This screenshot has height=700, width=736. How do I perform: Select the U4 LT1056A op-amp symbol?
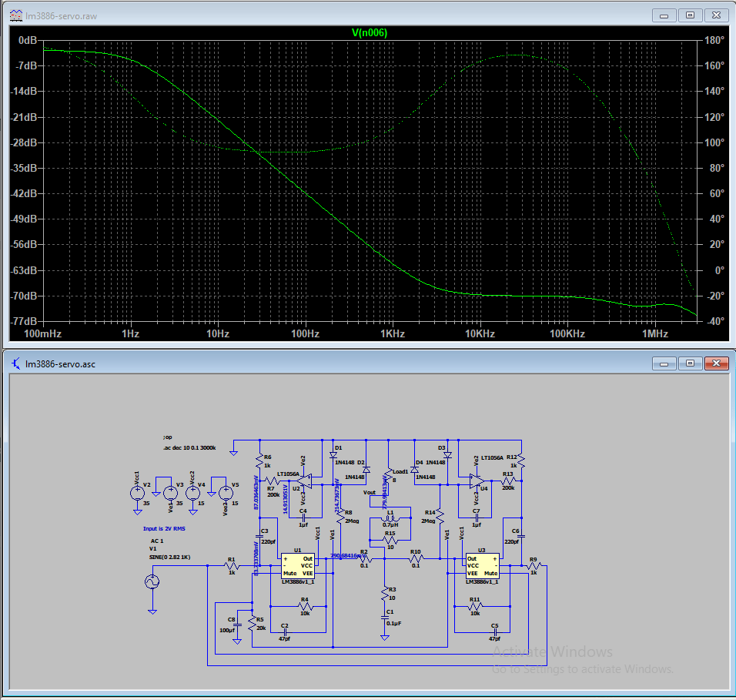tap(477, 481)
